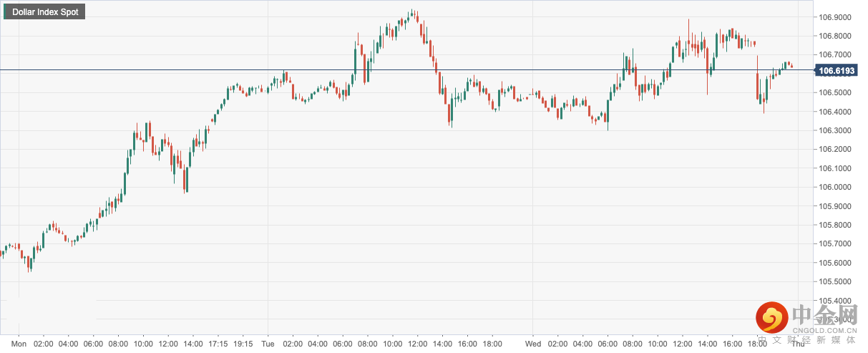Jump to the Tue day marker

(x=268, y=344)
